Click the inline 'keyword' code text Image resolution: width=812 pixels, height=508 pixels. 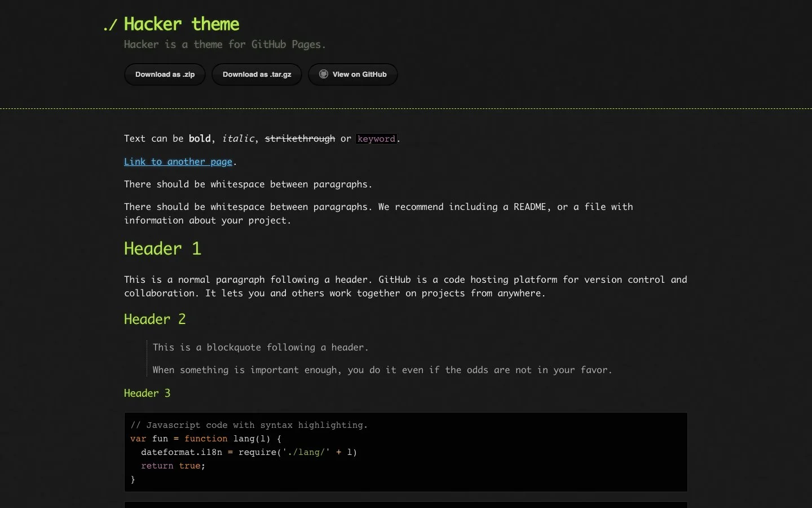[376, 139]
